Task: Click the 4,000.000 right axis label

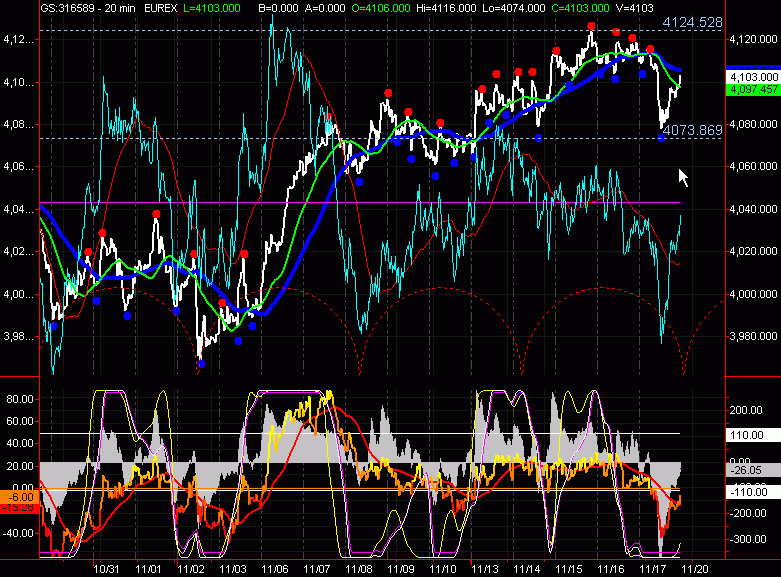Action: point(753,294)
